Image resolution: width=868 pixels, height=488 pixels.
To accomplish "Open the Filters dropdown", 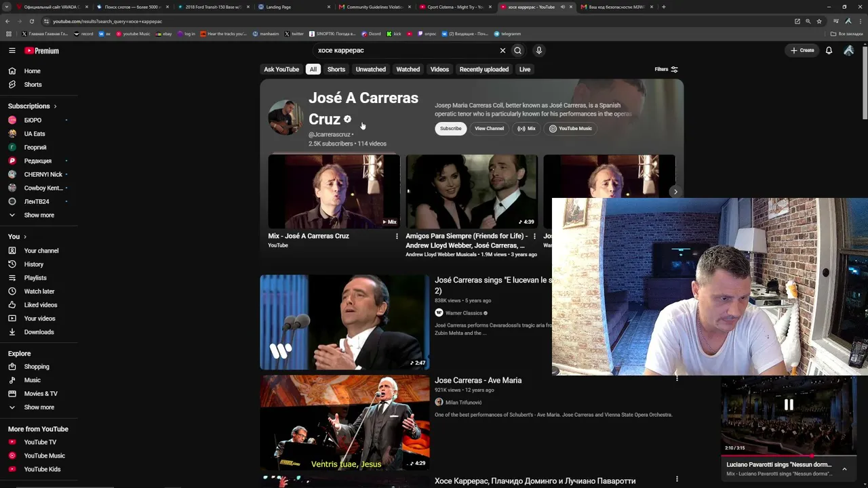I will pos(666,69).
